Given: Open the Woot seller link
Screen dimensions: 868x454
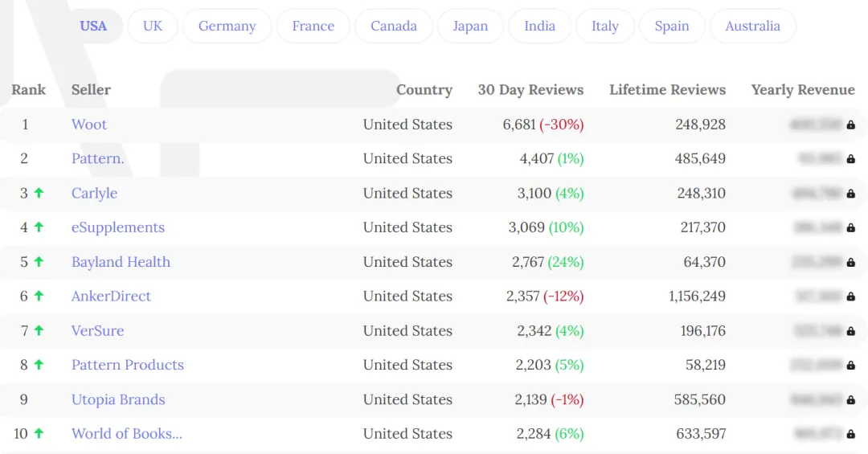Looking at the screenshot, I should pos(89,125).
